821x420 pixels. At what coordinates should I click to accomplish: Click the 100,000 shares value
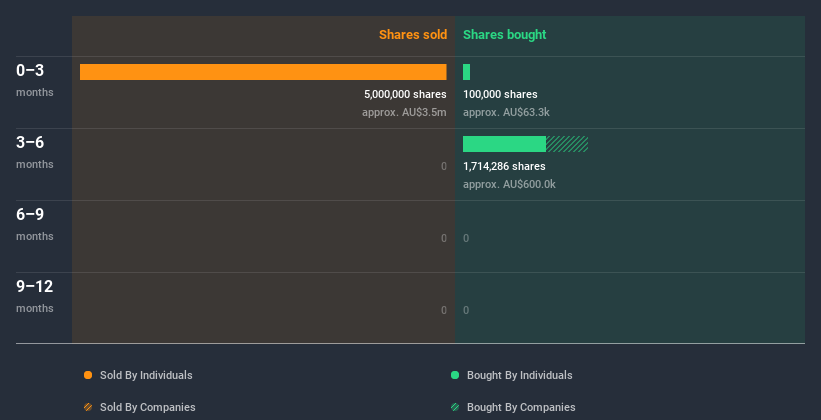tap(500, 94)
